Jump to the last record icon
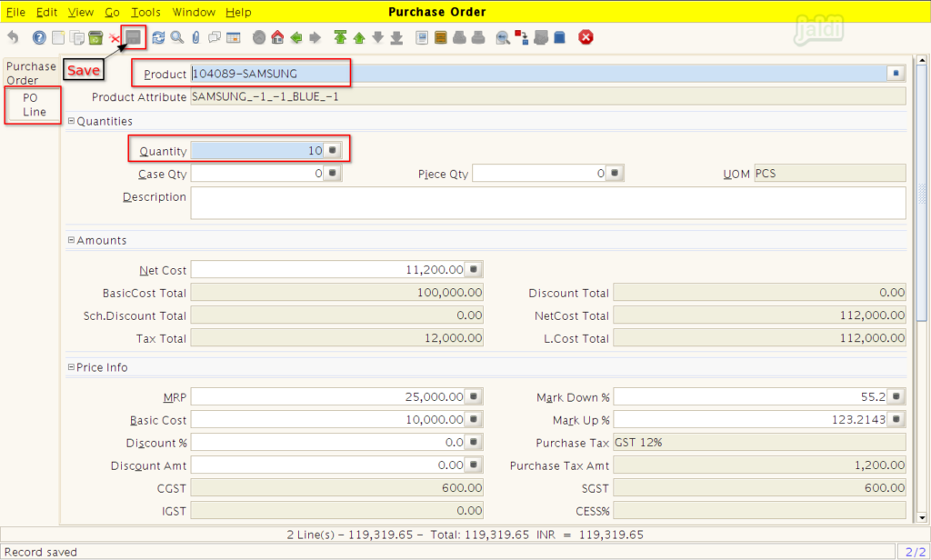931x560 pixels. [396, 37]
